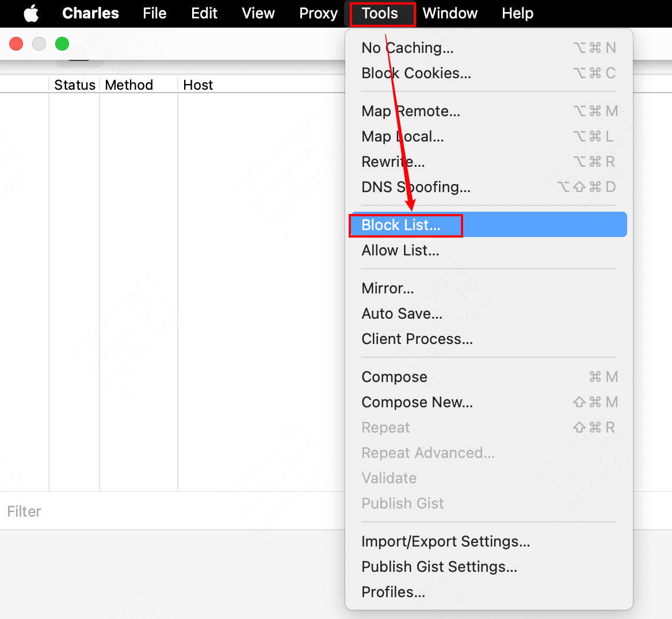The width and height of the screenshot is (672, 619).
Task: Open the Rewrite... tool
Action: [488, 162]
